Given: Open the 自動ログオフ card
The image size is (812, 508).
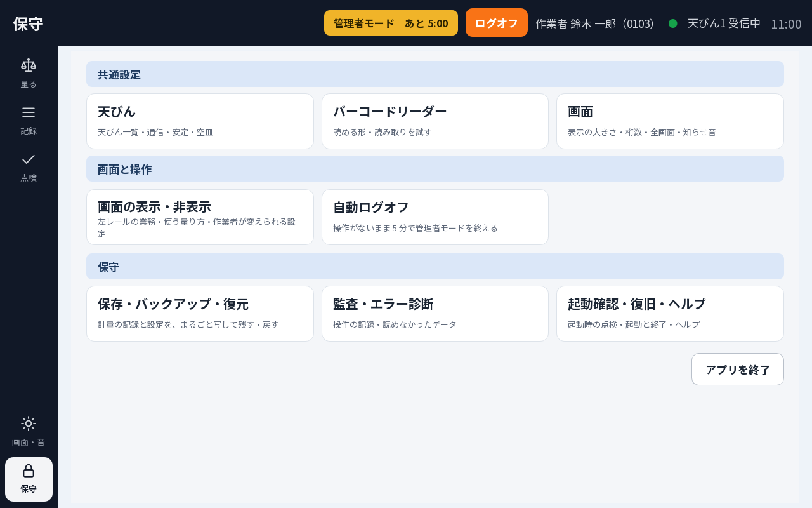Looking at the screenshot, I should pos(435,217).
